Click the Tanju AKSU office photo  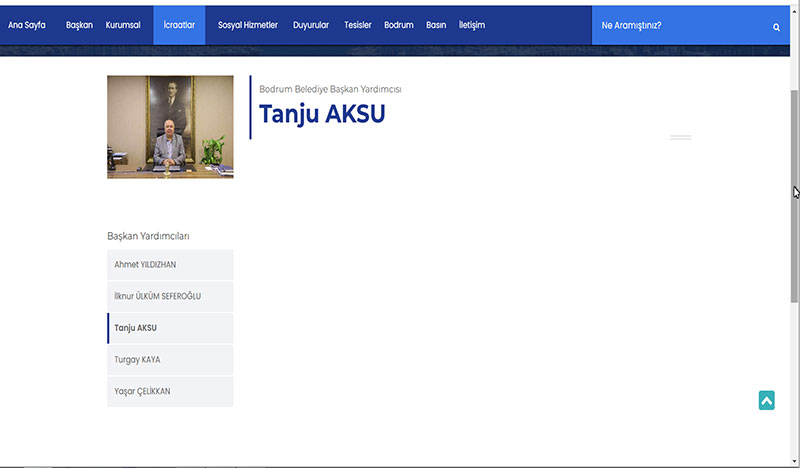click(x=170, y=127)
